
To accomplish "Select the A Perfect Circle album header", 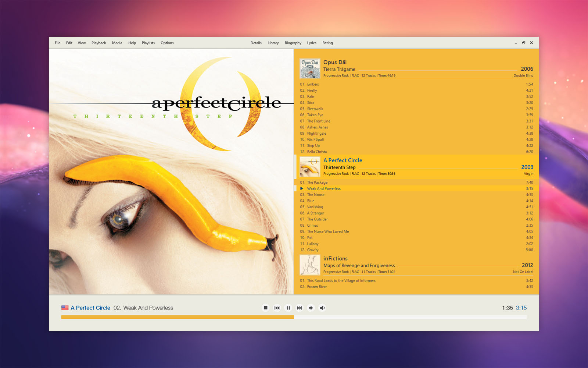I will point(416,167).
